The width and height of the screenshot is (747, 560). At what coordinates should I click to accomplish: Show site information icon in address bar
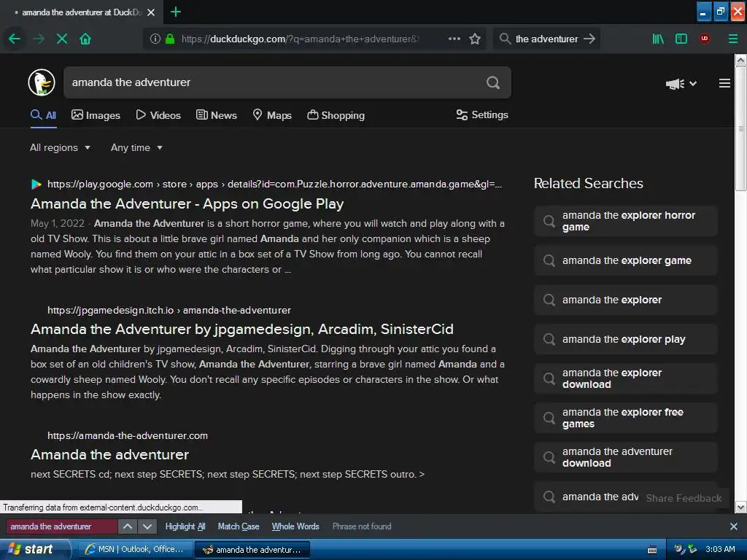(x=155, y=39)
